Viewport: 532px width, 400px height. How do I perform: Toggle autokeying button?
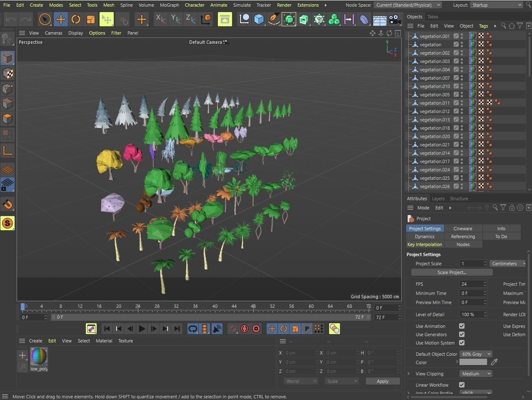[x=245, y=329]
